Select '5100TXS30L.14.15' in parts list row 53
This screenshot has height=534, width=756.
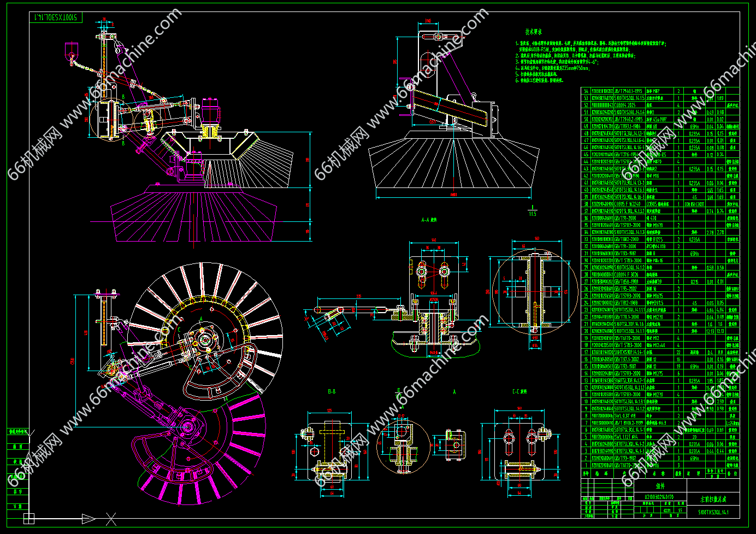coord(629,98)
